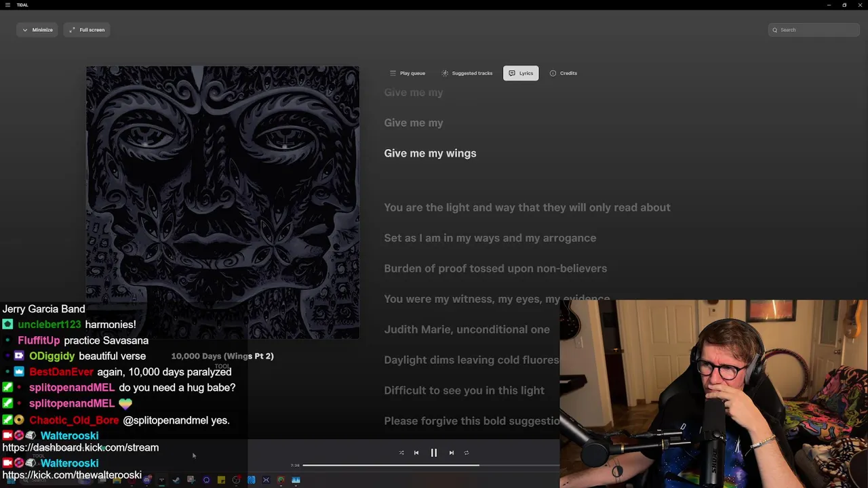Open the Play queue tab
Image resolution: width=868 pixels, height=488 pixels.
[x=408, y=73]
